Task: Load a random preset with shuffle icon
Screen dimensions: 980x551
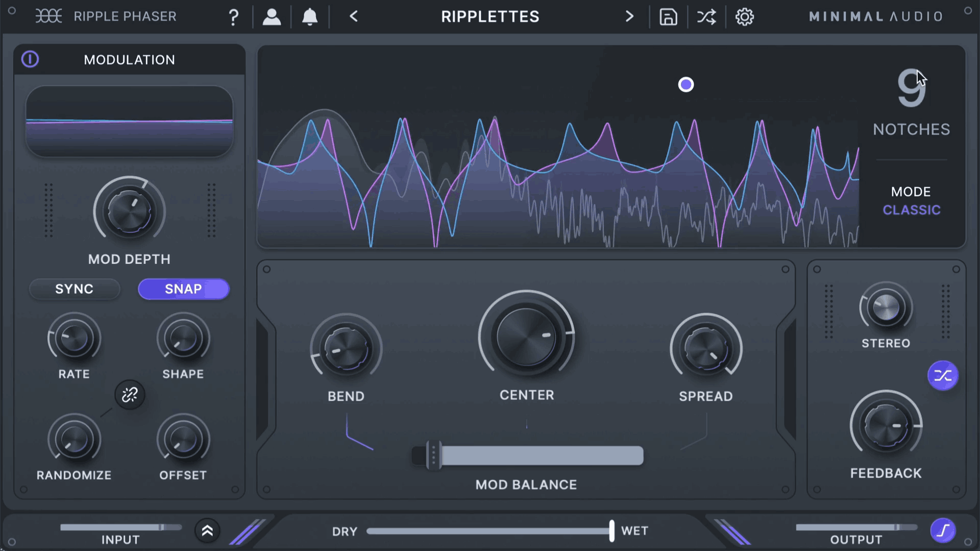Action: (x=706, y=17)
